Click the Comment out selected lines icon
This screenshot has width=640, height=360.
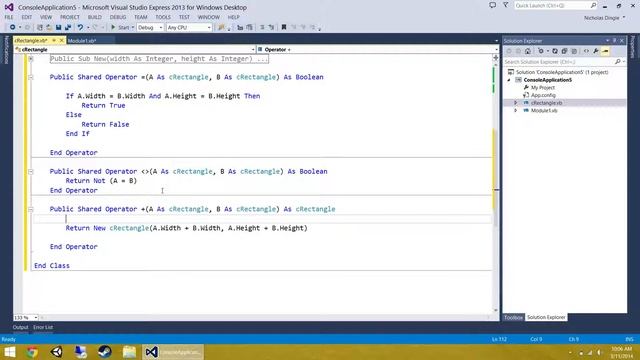click(262, 27)
